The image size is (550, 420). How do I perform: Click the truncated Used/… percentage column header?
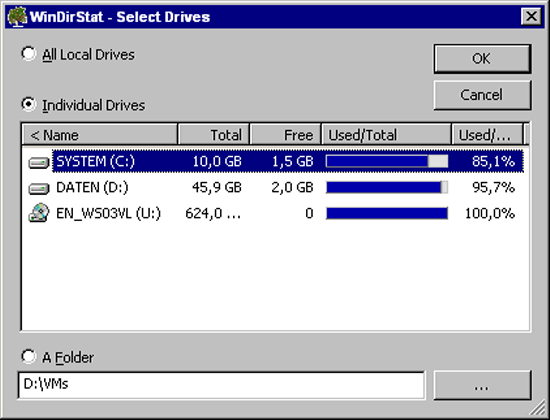[x=487, y=134]
